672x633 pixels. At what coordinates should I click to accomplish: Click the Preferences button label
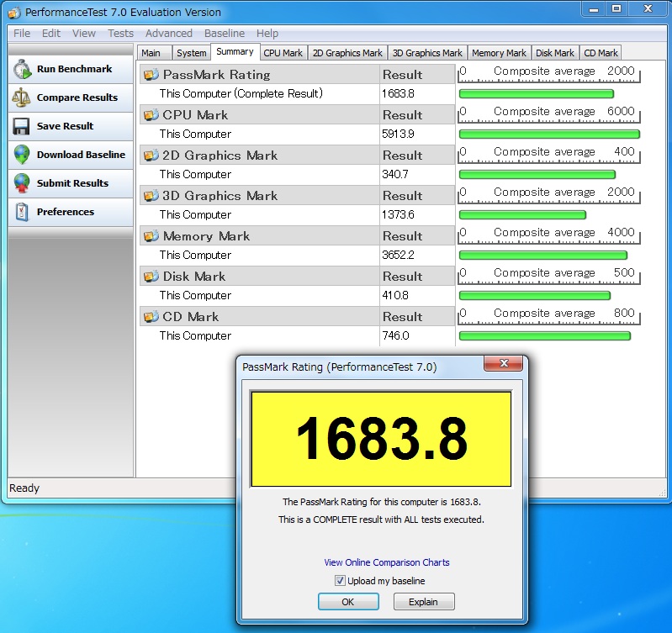(65, 212)
